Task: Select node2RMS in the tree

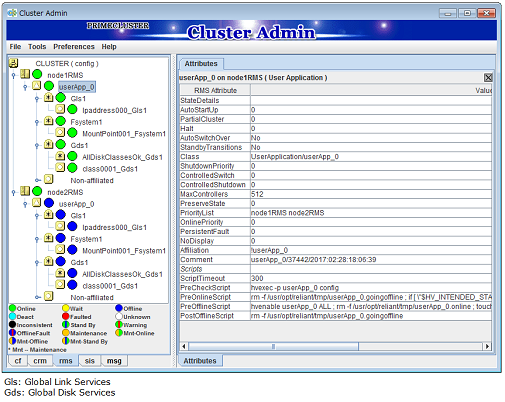Action: 65,192
